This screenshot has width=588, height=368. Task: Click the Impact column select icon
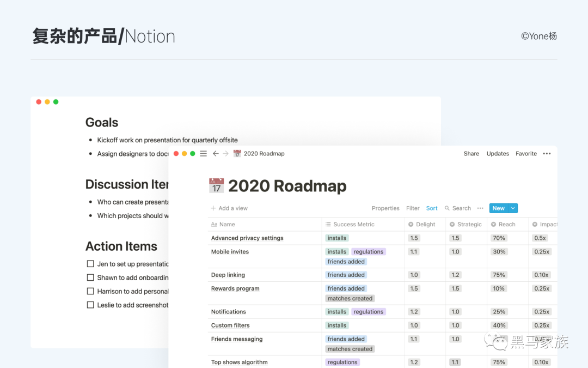[x=535, y=224]
